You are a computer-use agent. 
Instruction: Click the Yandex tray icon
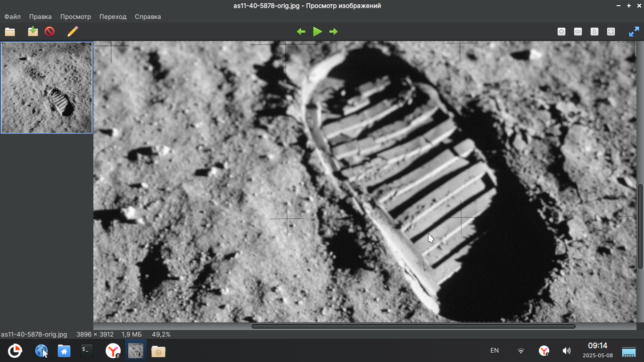(x=544, y=351)
